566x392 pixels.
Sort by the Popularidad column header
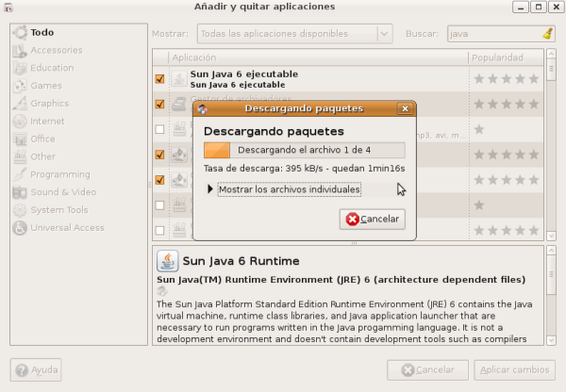507,57
